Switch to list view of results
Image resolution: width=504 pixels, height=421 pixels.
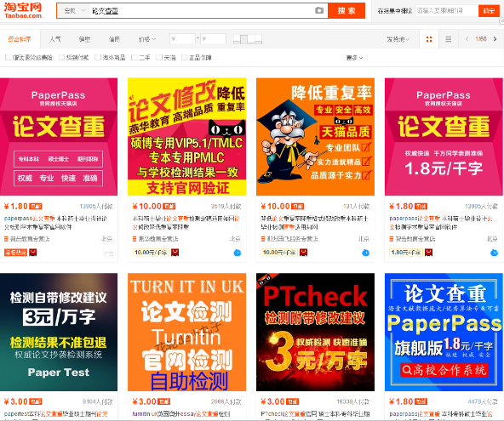coord(449,39)
